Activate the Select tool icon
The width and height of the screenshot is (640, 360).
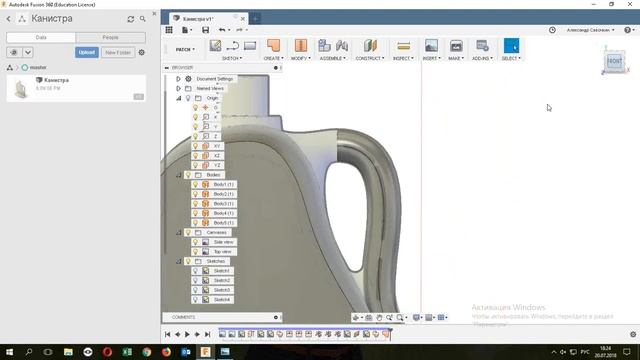click(511, 46)
